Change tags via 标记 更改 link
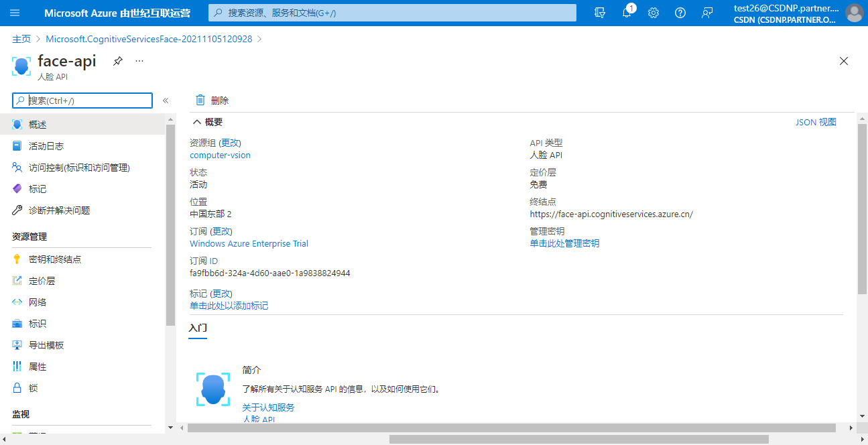The width and height of the screenshot is (868, 445). coord(221,294)
